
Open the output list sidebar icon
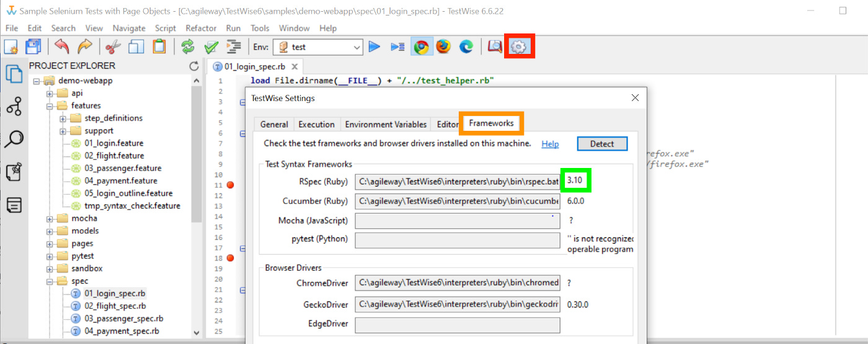(x=14, y=205)
